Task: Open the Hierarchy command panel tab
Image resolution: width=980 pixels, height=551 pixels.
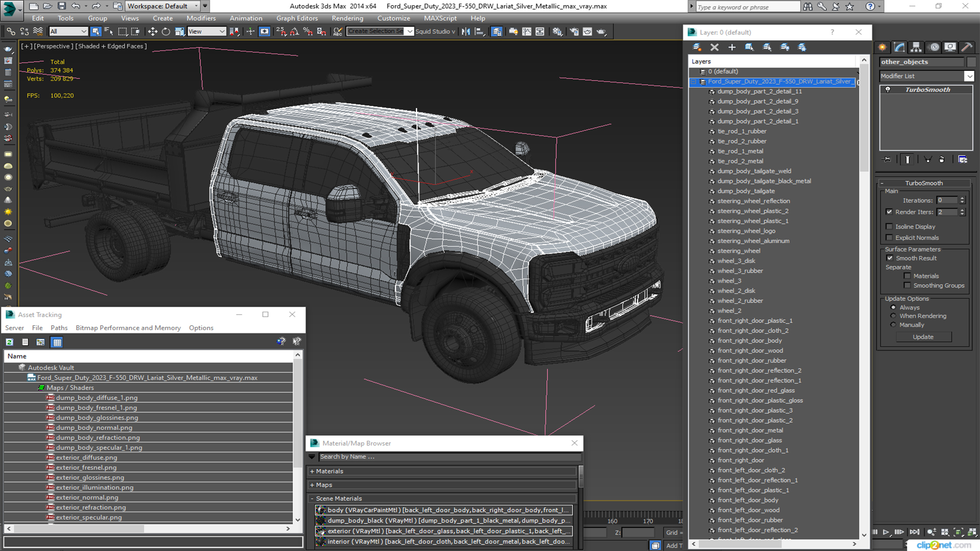Action: tap(916, 47)
